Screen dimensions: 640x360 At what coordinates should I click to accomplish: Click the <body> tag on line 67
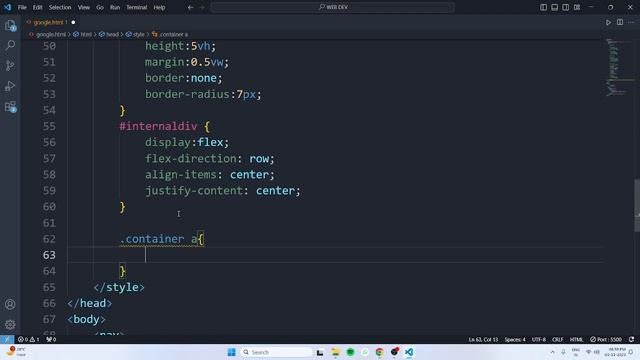click(x=87, y=319)
